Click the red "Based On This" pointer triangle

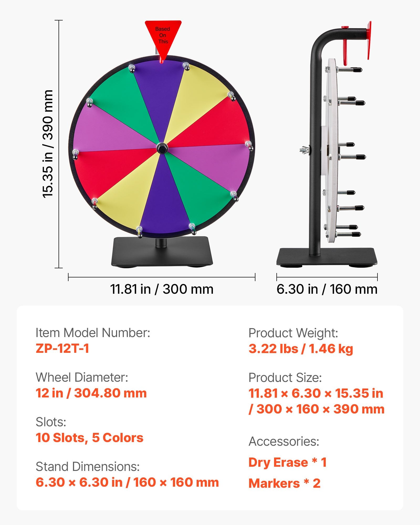163,36
